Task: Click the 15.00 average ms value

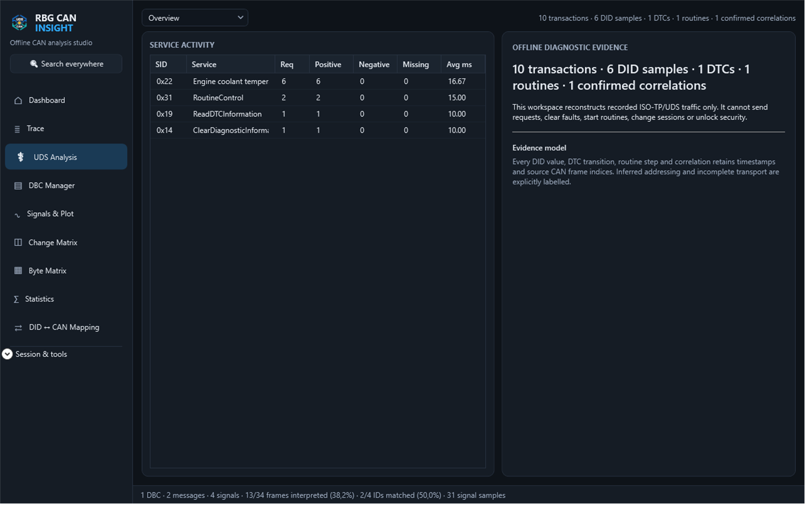Action: pos(457,97)
